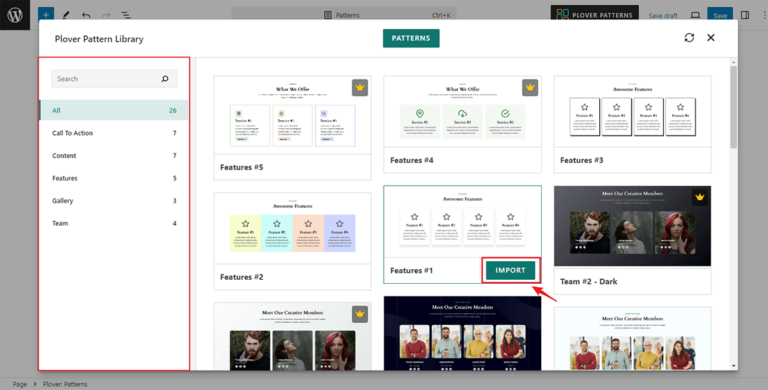
Task: Click the WordPress logo icon
Action: point(15,15)
